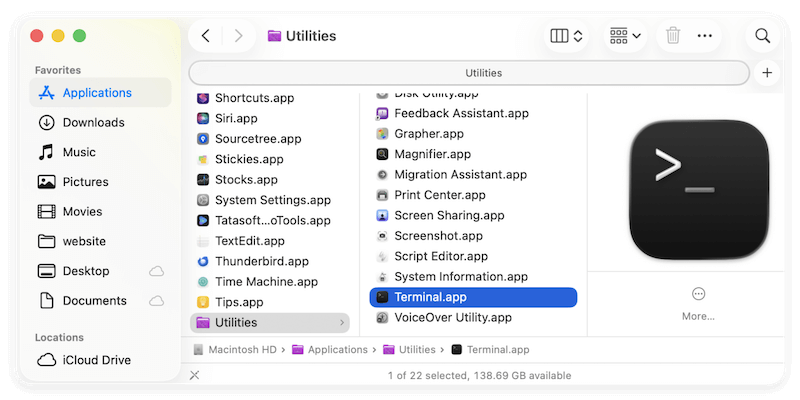
Task: Click the Thunderbird.app file name
Action: 262,261
